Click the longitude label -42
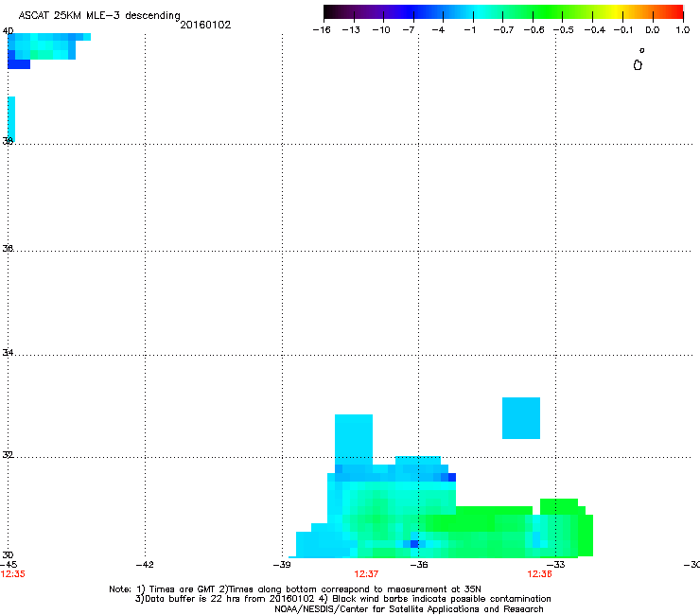Image resolution: width=700 pixels, height=615 pixels. (145, 565)
